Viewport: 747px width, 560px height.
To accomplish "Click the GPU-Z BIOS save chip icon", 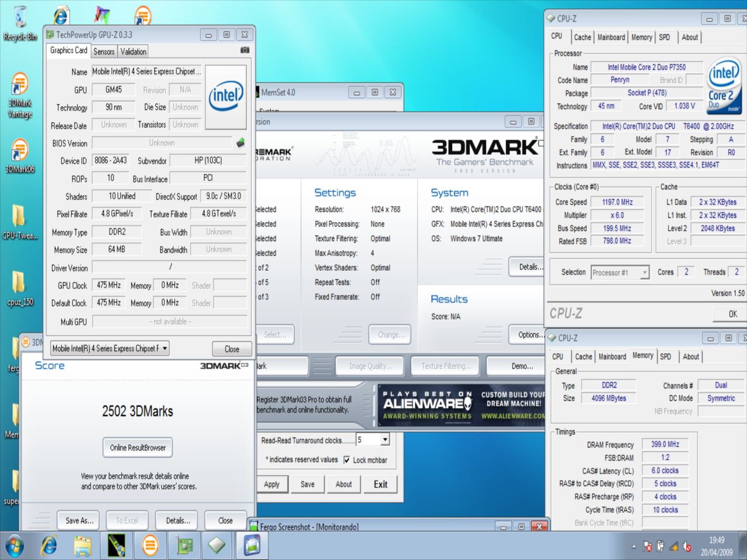I will point(240,142).
